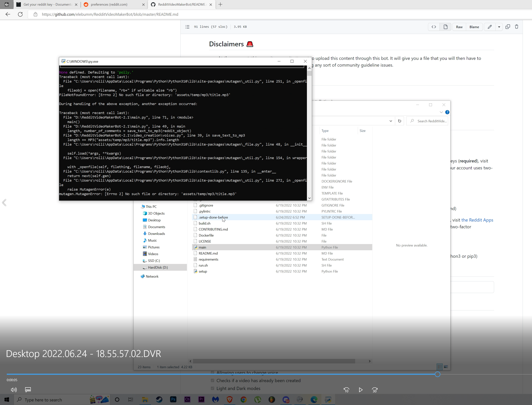Screen dimensions: 532x405
Task: Open 'the Reddit Apps' link
Action: pos(477,220)
